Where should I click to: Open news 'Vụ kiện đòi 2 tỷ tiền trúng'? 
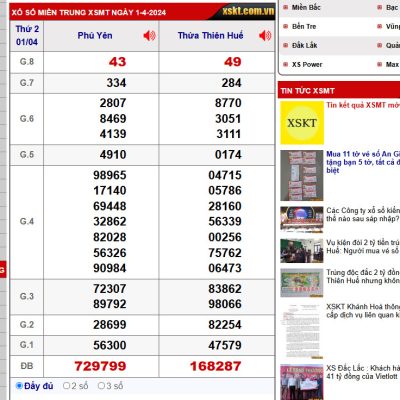pyautogui.click(x=363, y=247)
